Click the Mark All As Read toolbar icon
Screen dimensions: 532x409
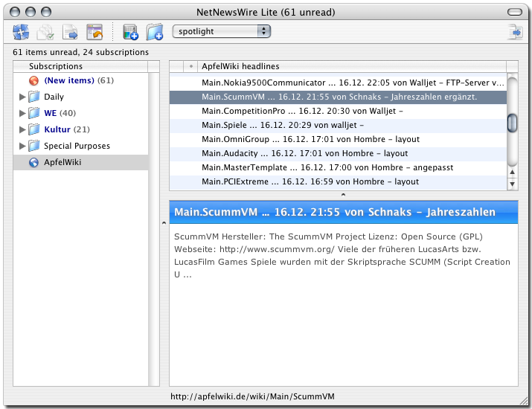click(45, 32)
